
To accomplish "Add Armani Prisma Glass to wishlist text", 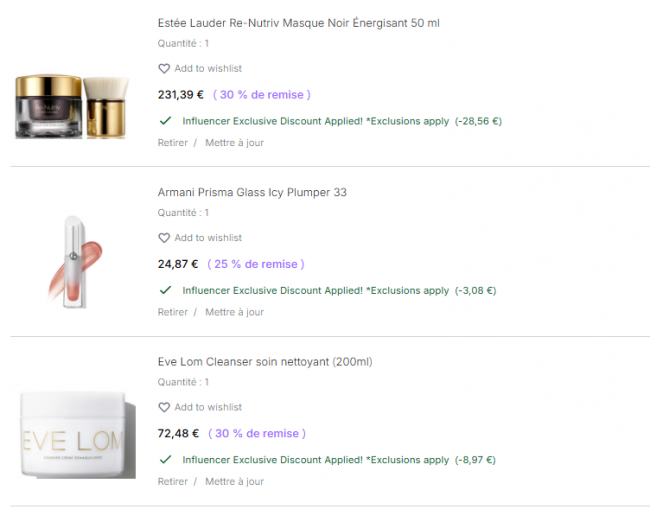I will click(x=208, y=238).
